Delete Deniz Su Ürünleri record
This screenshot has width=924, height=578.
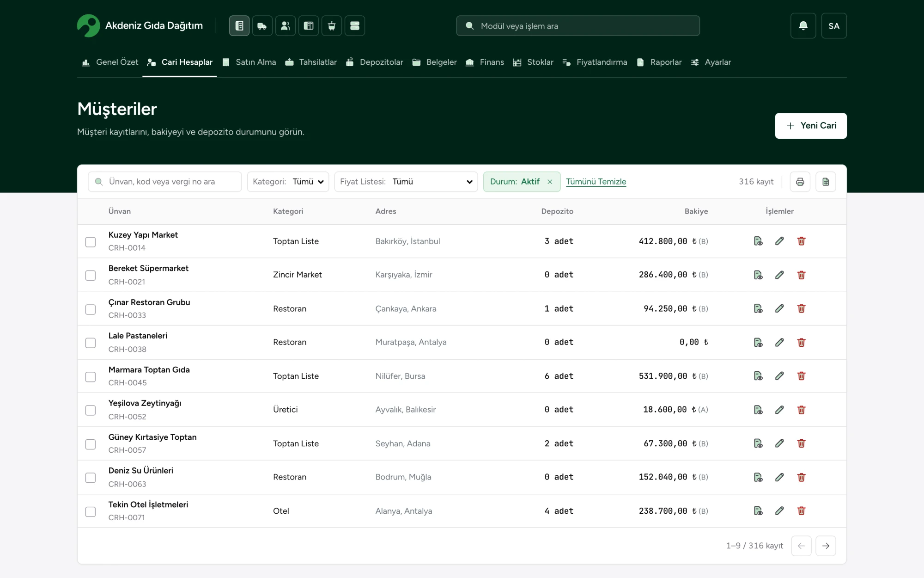[801, 477]
